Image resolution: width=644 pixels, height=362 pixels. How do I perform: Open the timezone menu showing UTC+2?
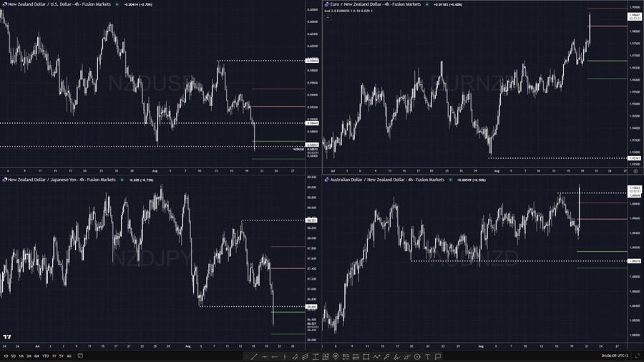614,356
